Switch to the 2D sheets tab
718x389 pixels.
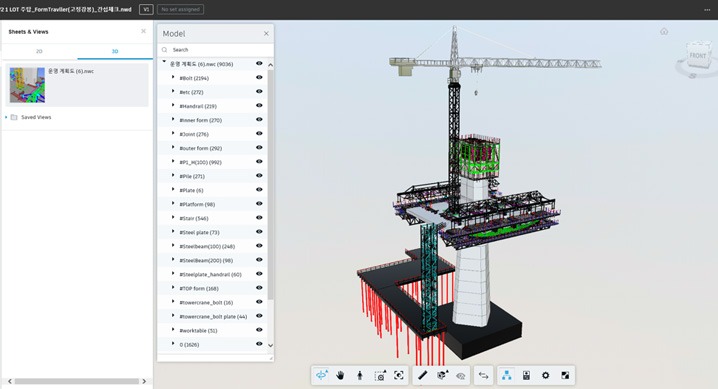(x=39, y=51)
